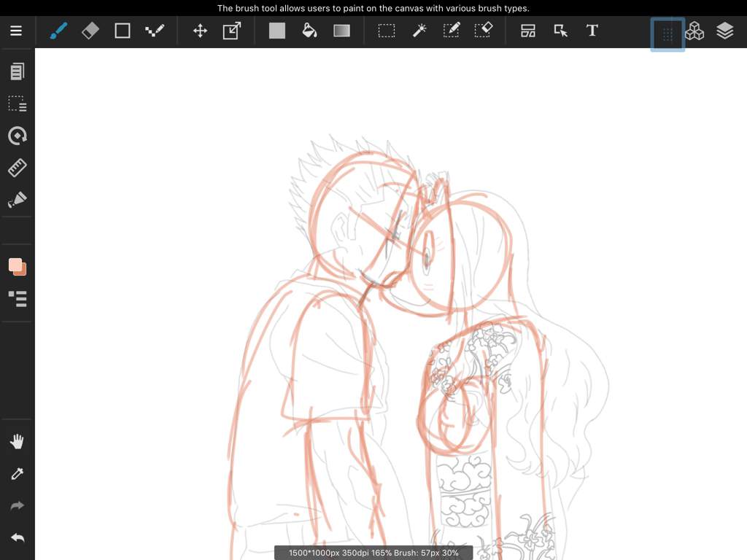Image resolution: width=747 pixels, height=560 pixels.
Task: Click the Redo arrow
Action: [x=18, y=506]
